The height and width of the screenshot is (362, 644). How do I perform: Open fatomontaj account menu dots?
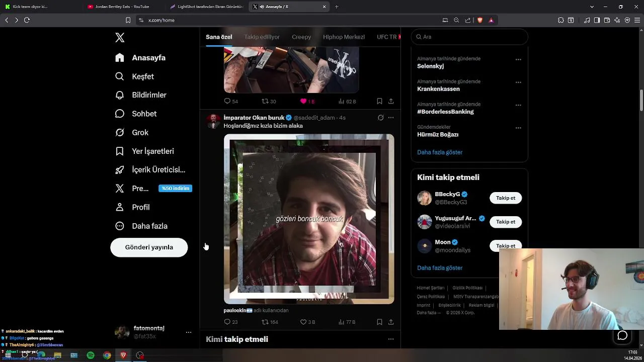189,332
